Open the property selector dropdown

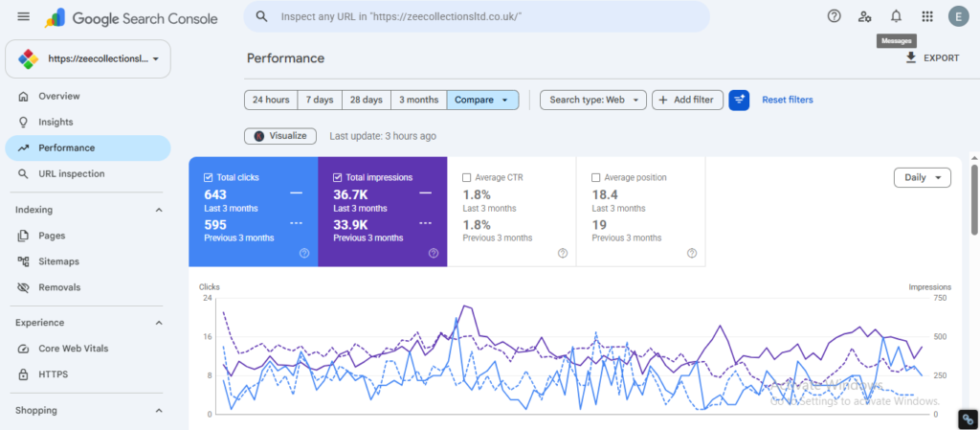tap(87, 58)
